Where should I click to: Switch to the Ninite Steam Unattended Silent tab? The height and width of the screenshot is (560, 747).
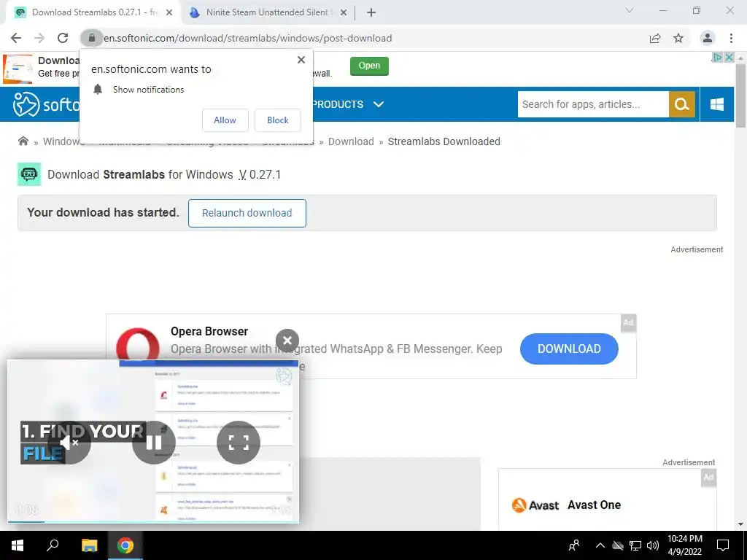268,12
